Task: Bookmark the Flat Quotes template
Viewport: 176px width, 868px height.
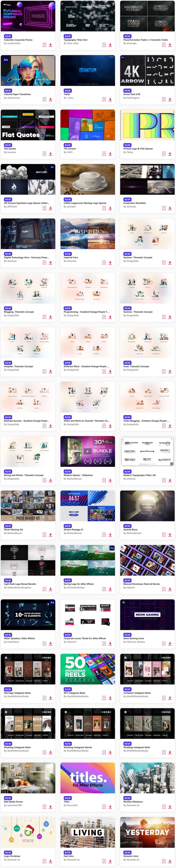Action: click(x=45, y=154)
